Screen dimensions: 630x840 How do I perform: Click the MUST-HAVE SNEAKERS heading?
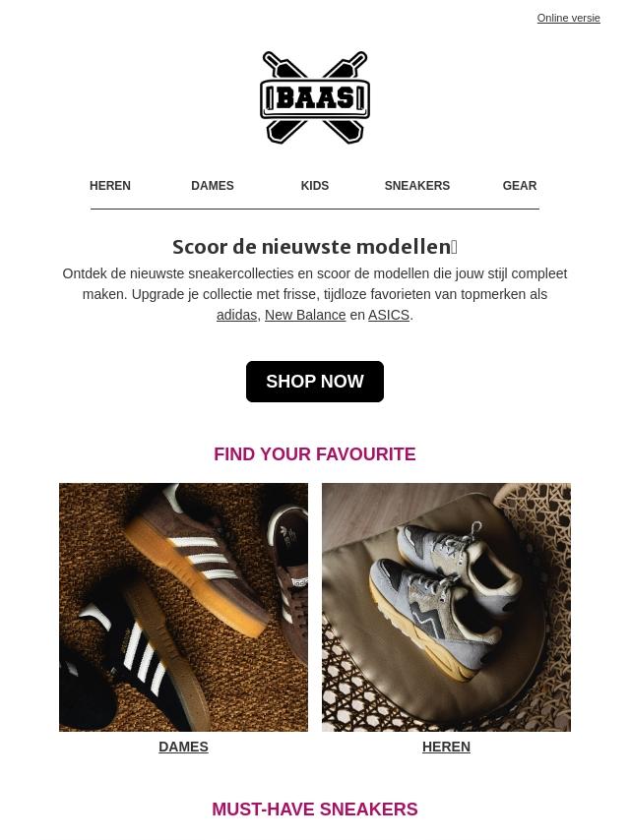[315, 810]
